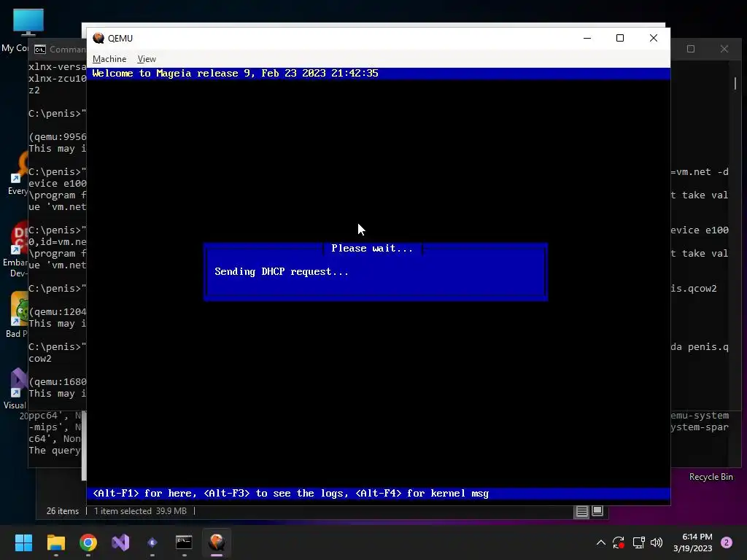Click the QEMU title bar logo icon

click(98, 38)
